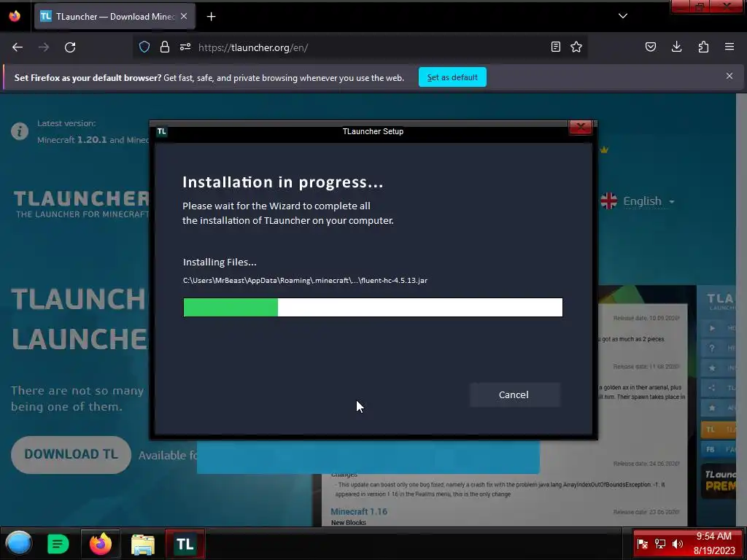Click the installation progress bar
The image size is (747, 560).
pos(373,307)
